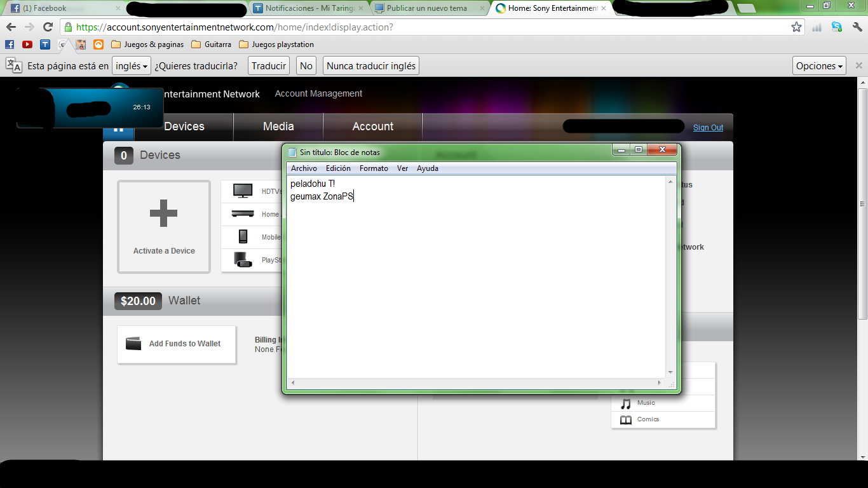Open the Juegos playstation bookmark folder
868x488 pixels.
click(276, 44)
